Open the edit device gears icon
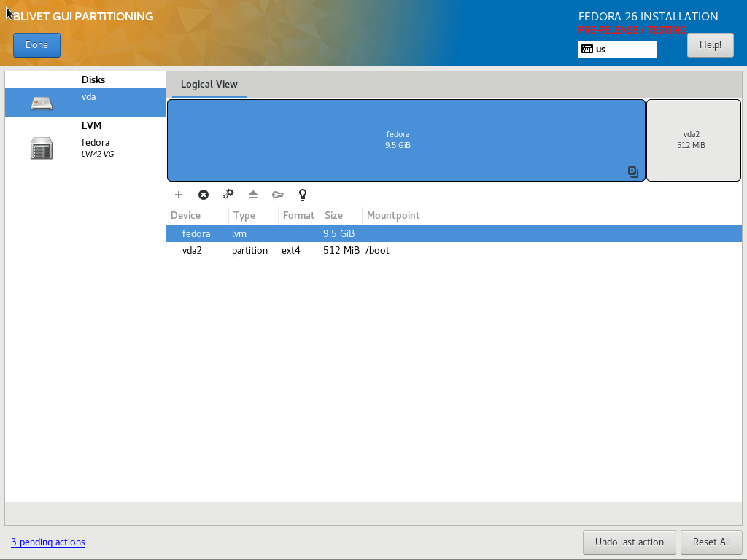This screenshot has height=560, width=747. [x=228, y=194]
